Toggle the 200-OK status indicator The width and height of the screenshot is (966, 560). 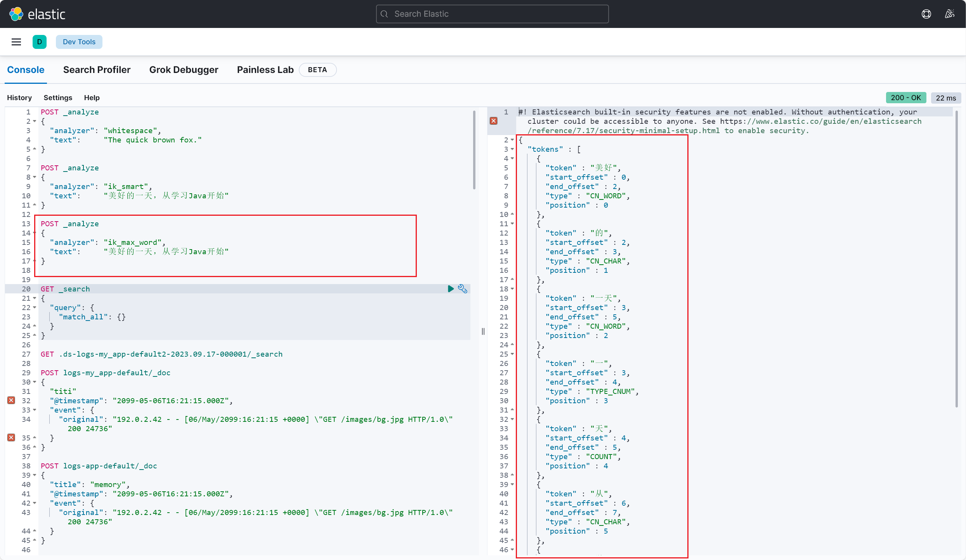click(x=905, y=98)
